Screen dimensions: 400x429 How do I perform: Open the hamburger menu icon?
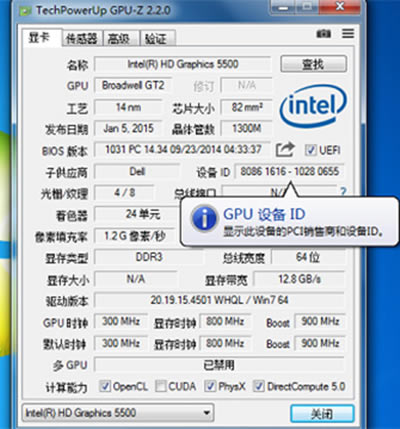click(x=348, y=33)
